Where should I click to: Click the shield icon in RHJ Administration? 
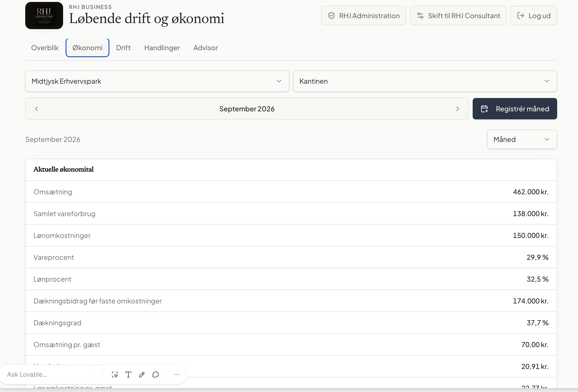331,16
